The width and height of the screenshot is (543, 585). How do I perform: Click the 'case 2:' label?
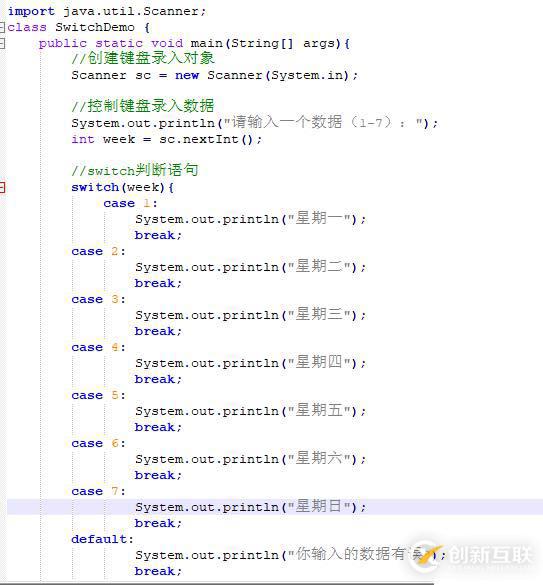tap(99, 251)
